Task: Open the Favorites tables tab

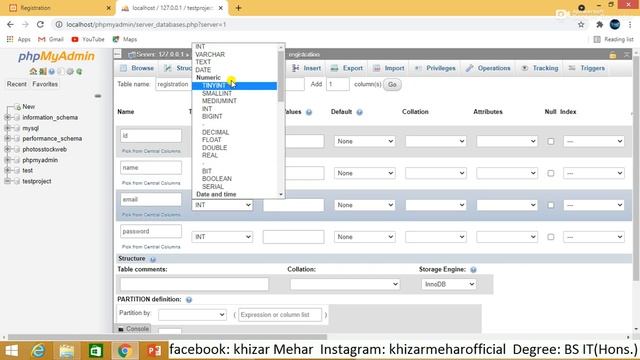Action: coord(45,84)
